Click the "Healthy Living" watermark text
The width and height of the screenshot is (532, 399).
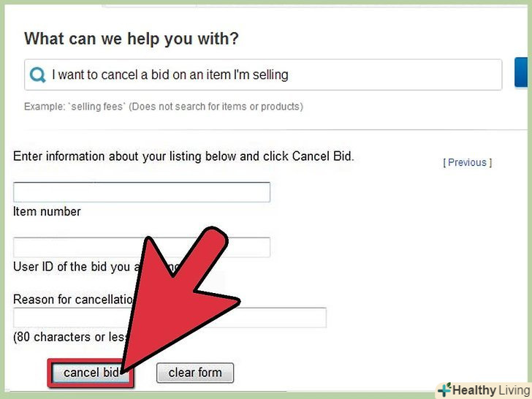click(490, 389)
